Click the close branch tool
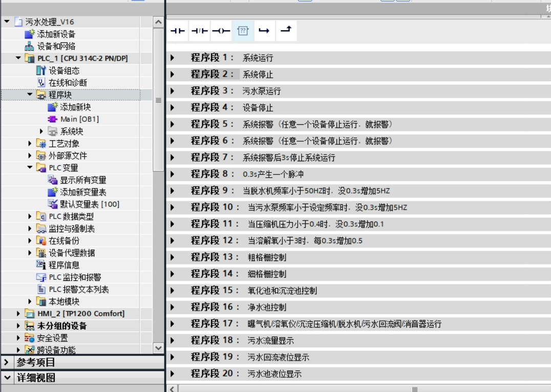551x392 pixels. point(286,31)
